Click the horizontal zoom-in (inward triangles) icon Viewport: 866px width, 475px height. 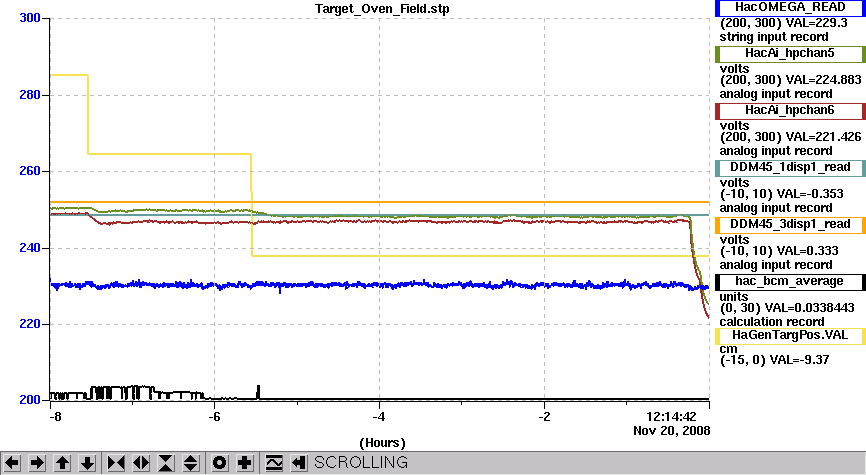(115, 463)
